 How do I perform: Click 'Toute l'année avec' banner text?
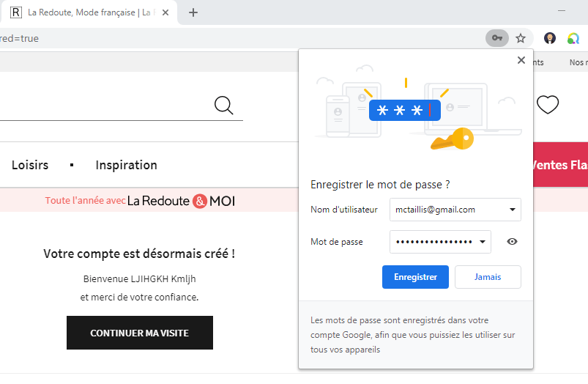[85, 201]
